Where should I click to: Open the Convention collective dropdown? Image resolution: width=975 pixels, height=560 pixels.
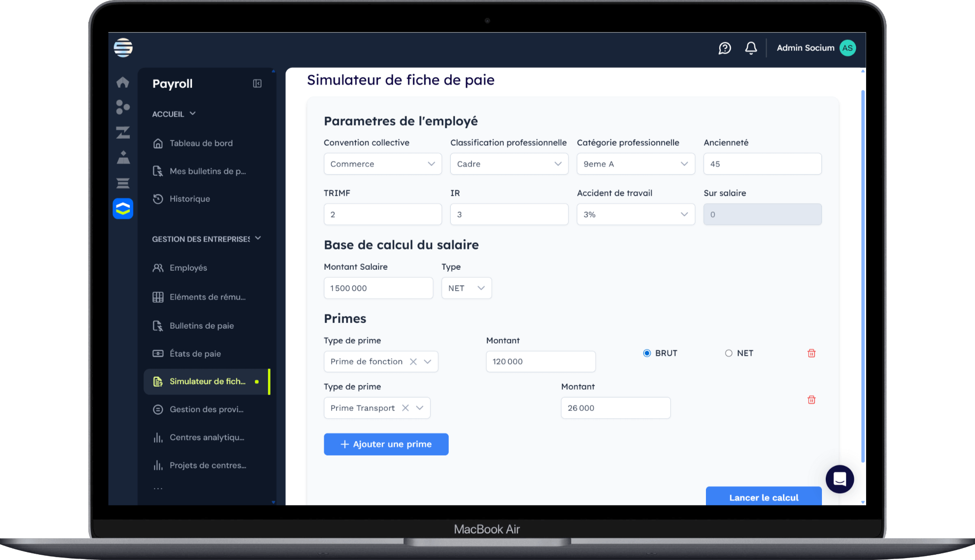click(x=383, y=164)
